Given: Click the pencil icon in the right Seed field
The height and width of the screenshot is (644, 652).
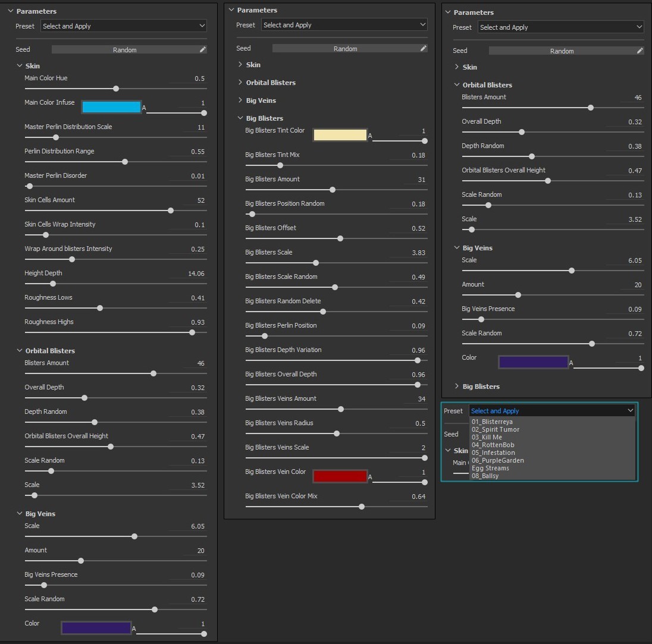Looking at the screenshot, I should pos(640,51).
